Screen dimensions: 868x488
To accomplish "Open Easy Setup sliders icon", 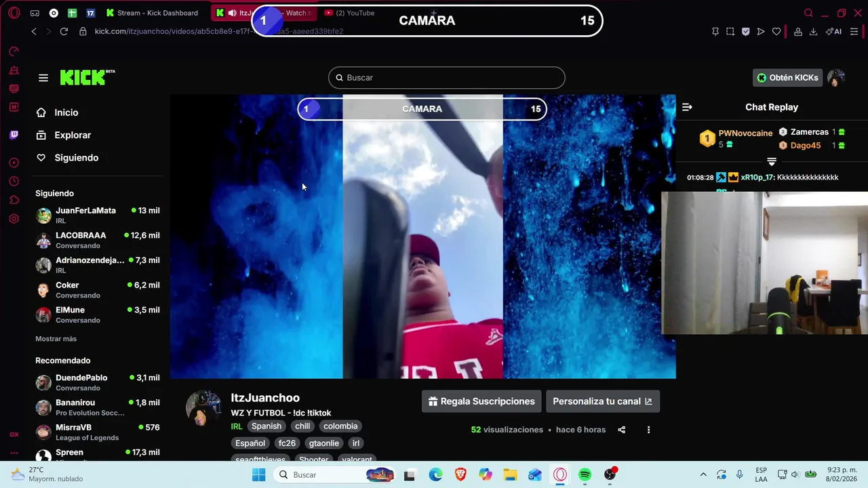I will point(854,31).
